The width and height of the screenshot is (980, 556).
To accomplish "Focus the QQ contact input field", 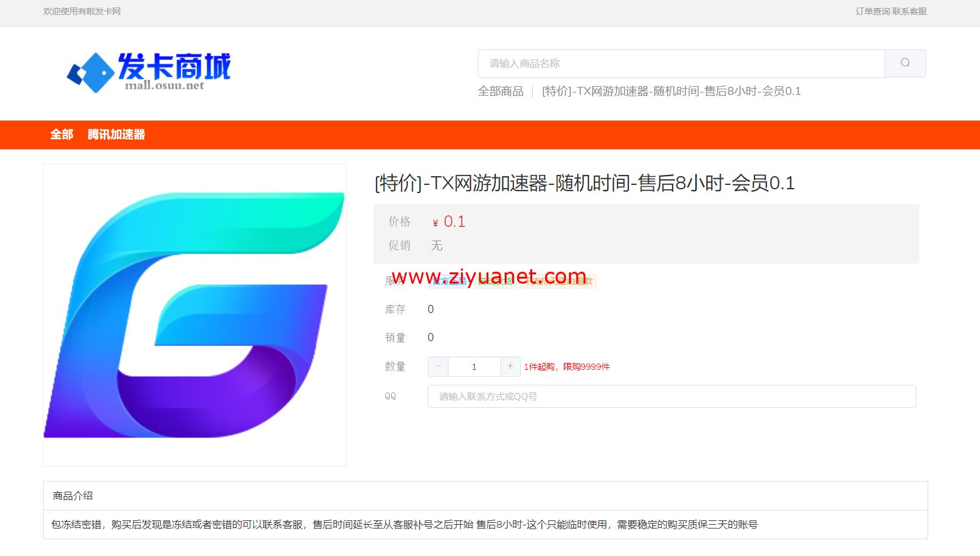I will [x=671, y=396].
